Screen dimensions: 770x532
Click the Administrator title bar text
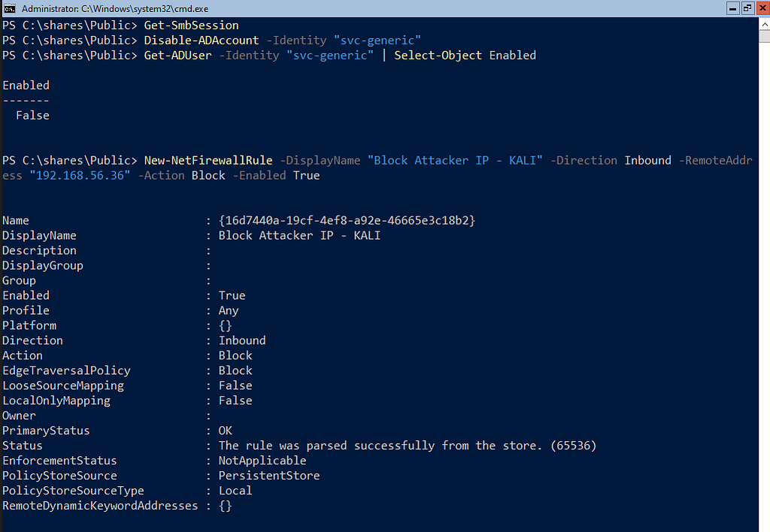click(115, 9)
